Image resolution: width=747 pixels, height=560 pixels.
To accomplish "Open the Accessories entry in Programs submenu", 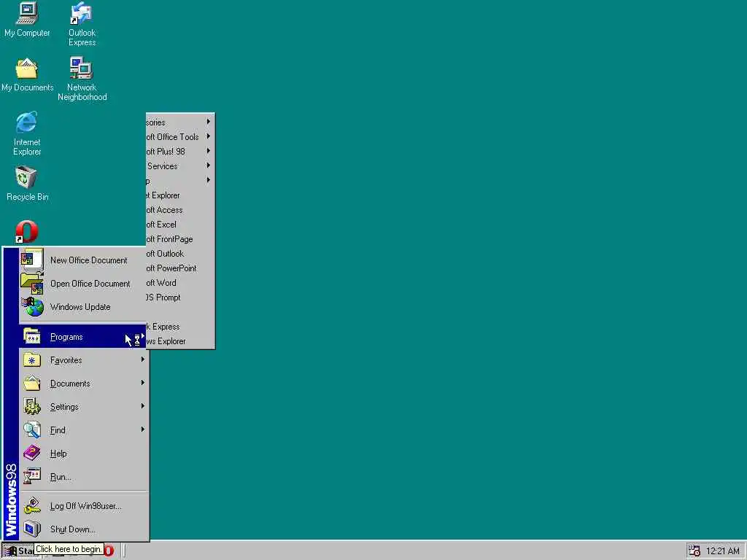I will point(180,122).
